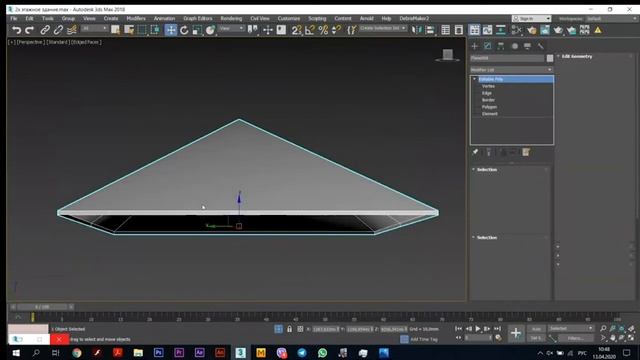The image size is (640, 360).
Task: Click Select and Manipulate icon
Action: (268, 30)
